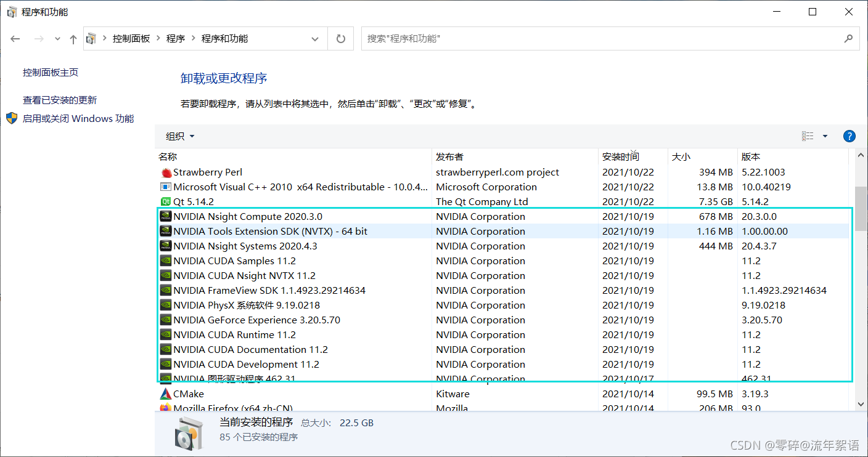The height and width of the screenshot is (457, 868).
Task: Open 查看已安装的更新 link
Action: (60, 100)
